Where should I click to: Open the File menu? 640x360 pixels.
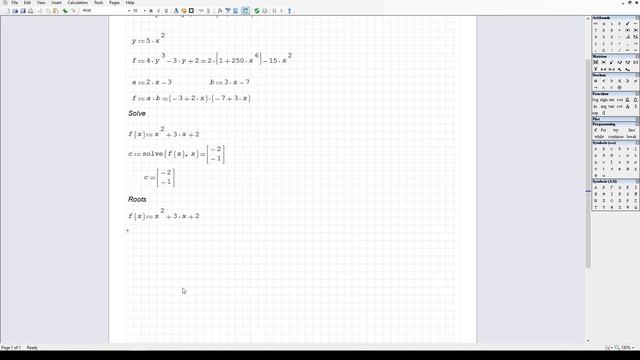15,3
